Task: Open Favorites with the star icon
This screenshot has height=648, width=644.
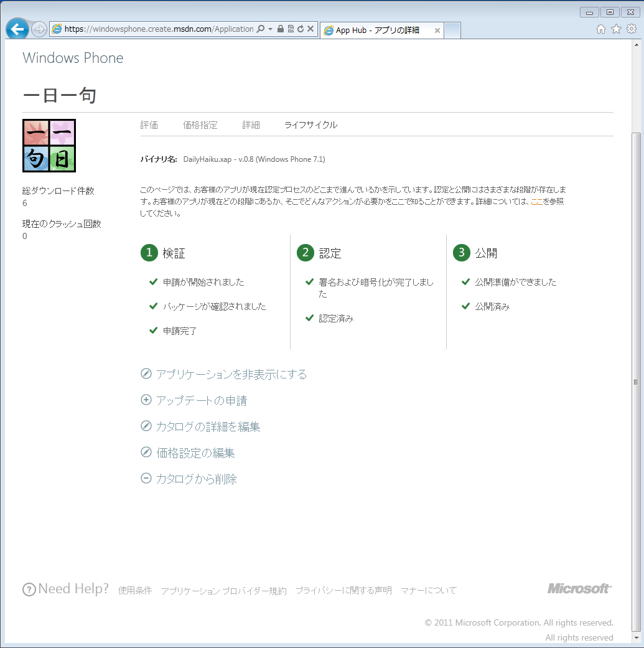Action: click(x=617, y=29)
